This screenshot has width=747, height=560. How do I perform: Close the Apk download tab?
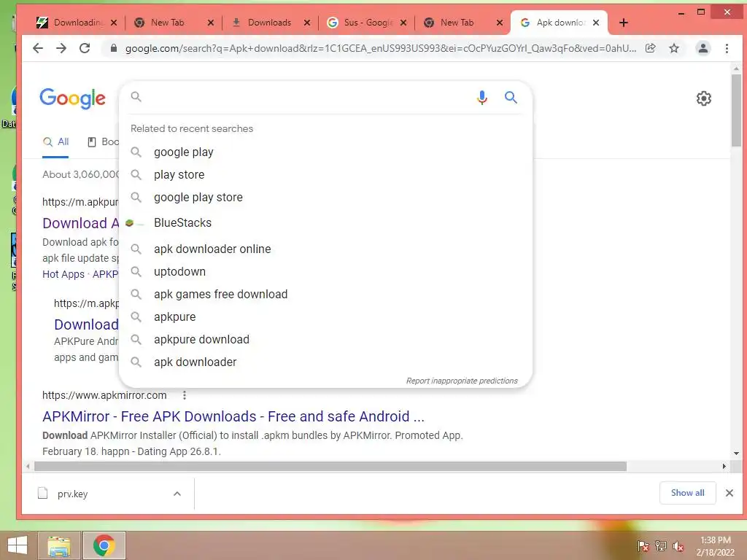point(596,23)
